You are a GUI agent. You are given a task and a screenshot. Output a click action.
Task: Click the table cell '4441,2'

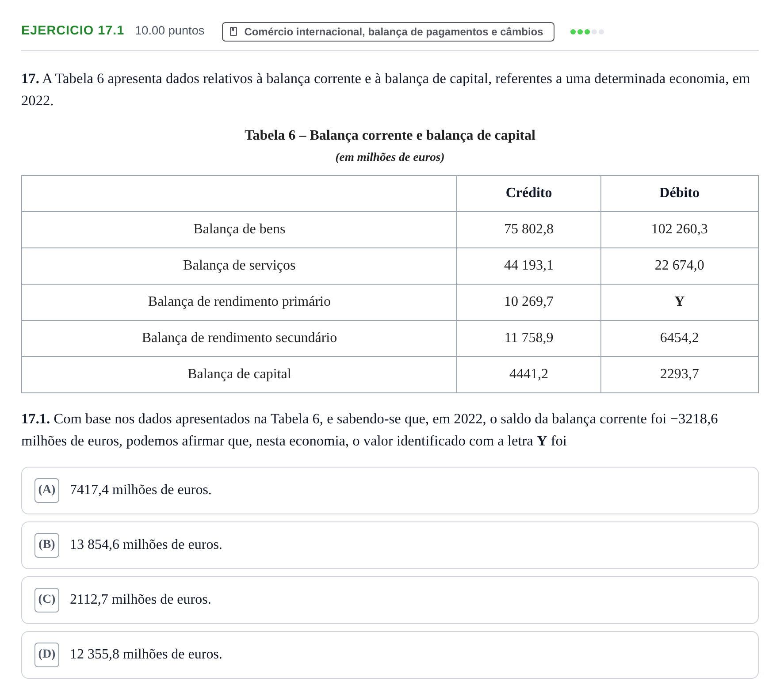tap(528, 374)
